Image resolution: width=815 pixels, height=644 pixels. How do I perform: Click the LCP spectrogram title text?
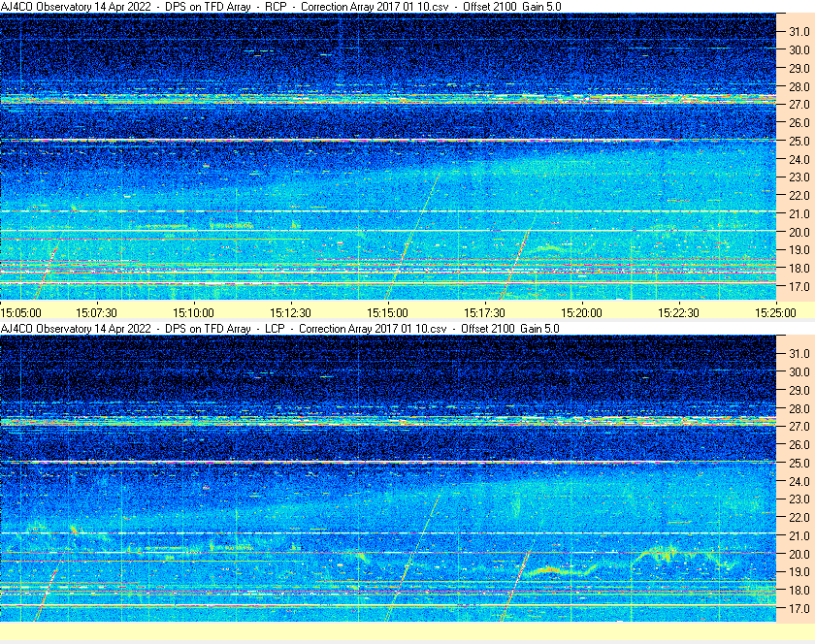[279, 329]
